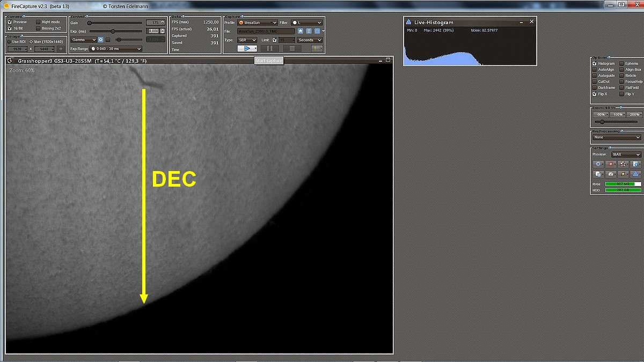644x362 pixels.
Task: Open the PreProcessing dropdown showing None
Action: point(617,137)
